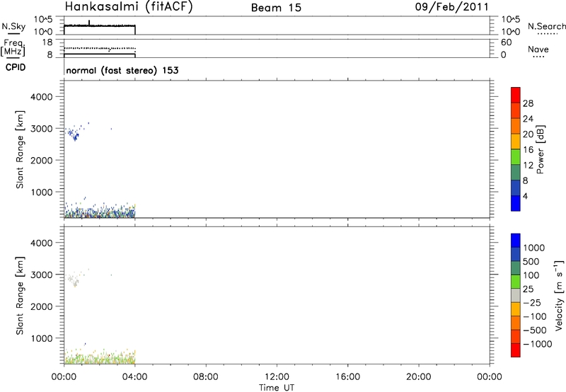Click the dotted frequency trace line
The height and width of the screenshot is (392, 566).
point(100,48)
